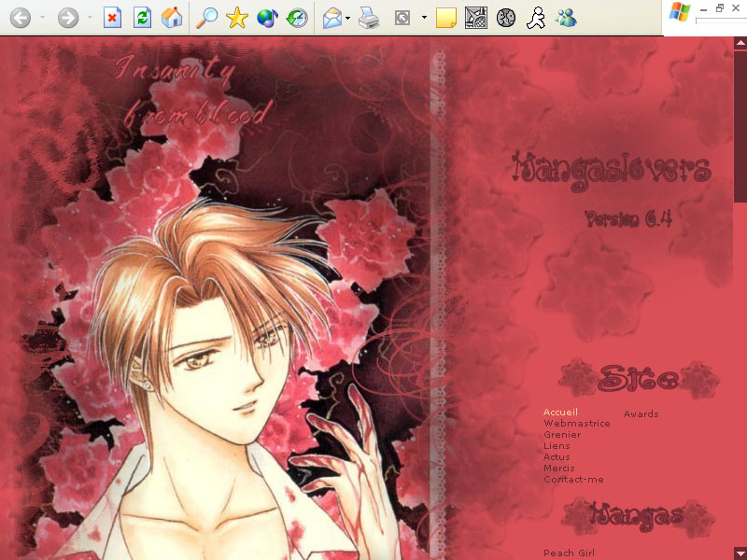Open Search with the magnifying glass icon
The height and width of the screenshot is (560, 747).
pyautogui.click(x=206, y=19)
